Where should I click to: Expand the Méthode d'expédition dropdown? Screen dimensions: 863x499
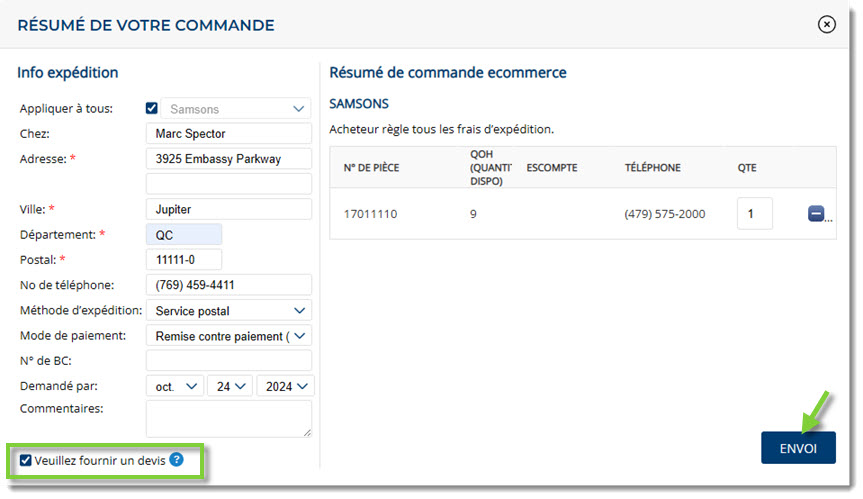pos(229,311)
